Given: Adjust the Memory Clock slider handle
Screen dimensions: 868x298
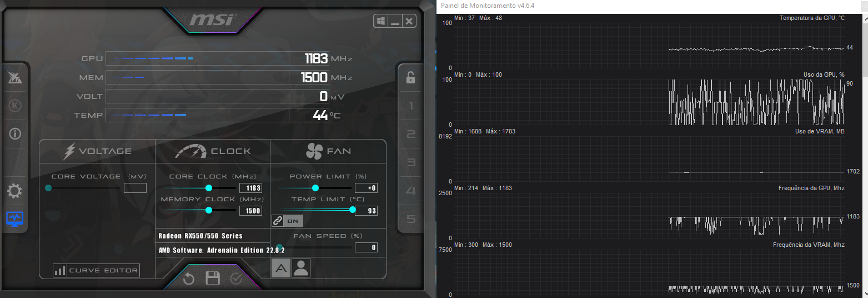Looking at the screenshot, I should click(x=209, y=210).
